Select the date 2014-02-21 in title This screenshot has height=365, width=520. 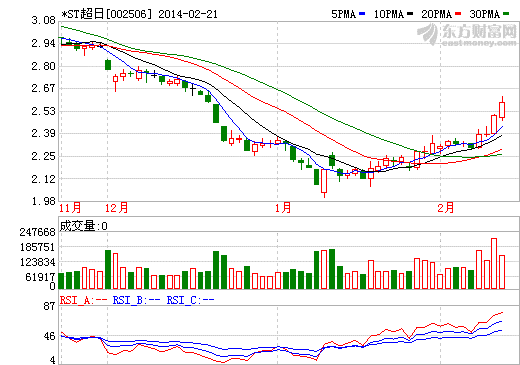[x=188, y=14]
